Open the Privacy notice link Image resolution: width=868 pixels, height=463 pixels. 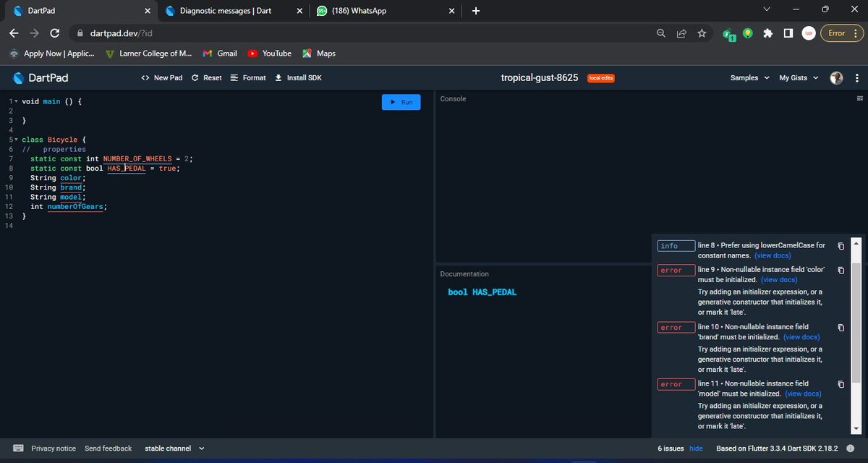54,449
